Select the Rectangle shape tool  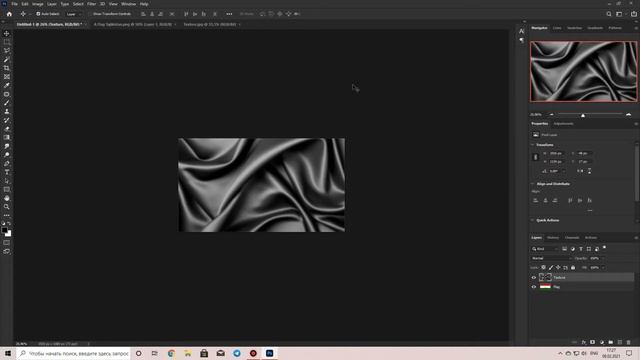click(x=7, y=189)
